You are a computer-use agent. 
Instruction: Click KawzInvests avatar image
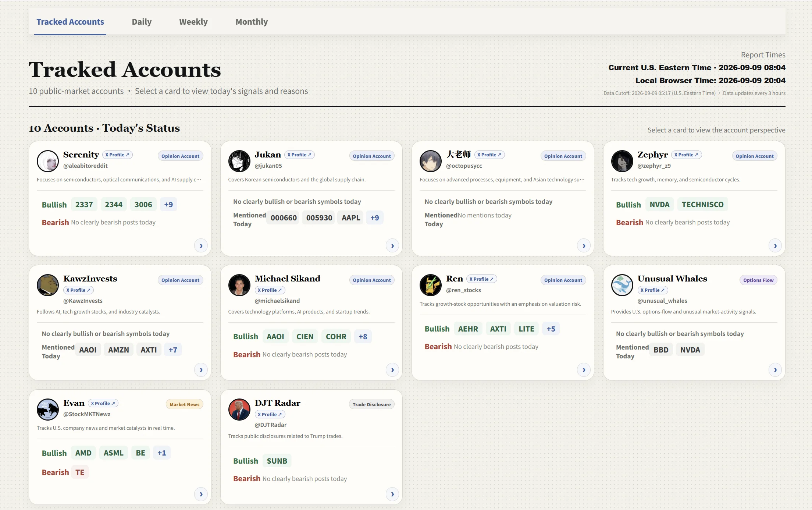pos(48,285)
